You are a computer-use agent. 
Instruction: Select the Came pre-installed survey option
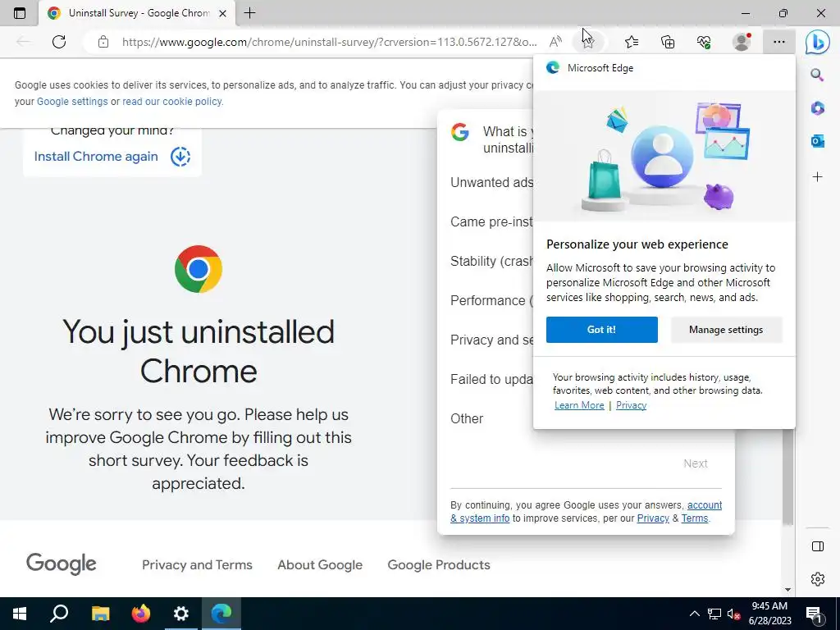point(491,221)
